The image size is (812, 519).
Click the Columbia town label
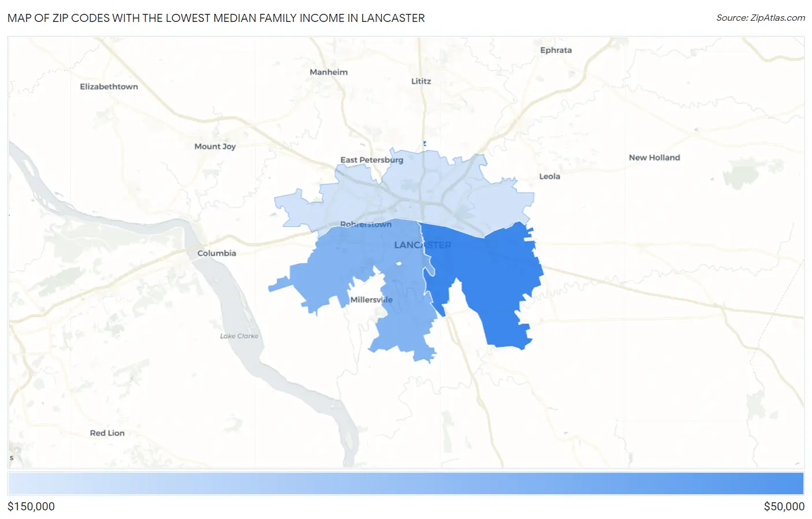[x=217, y=253]
